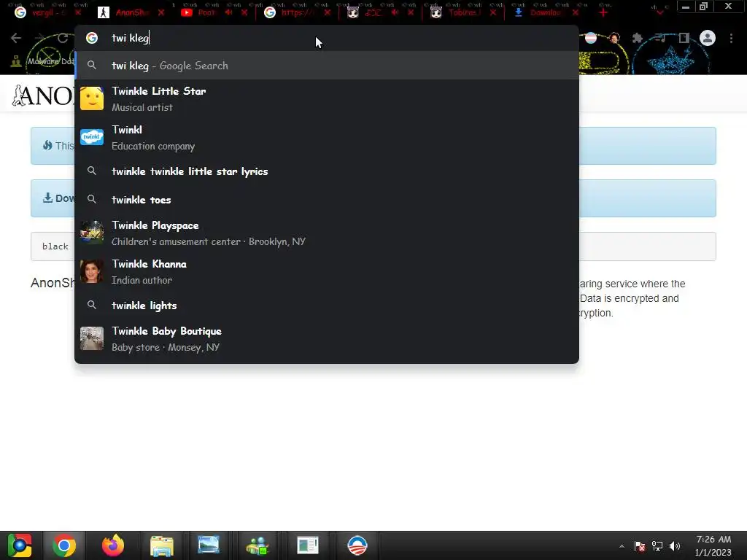This screenshot has height=560, width=747.
Task: Open the new tab plus button
Action: [603, 13]
